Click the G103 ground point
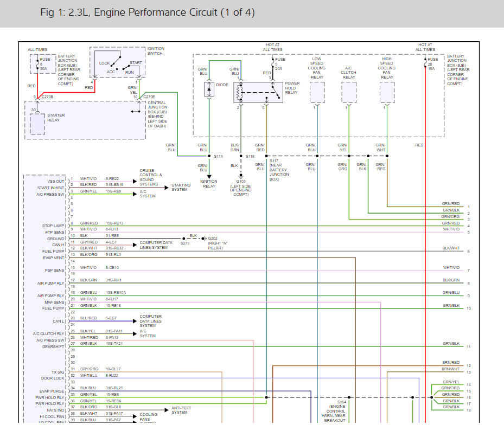 click(240, 176)
